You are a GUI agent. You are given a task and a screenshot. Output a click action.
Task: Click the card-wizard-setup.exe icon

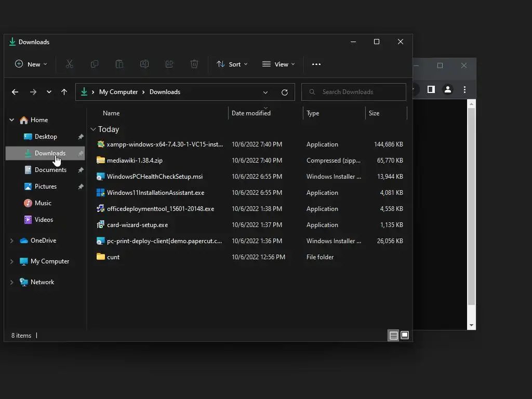(100, 224)
